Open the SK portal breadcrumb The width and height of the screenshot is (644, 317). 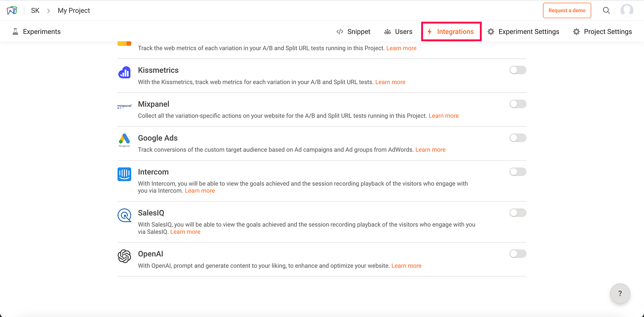(x=35, y=11)
